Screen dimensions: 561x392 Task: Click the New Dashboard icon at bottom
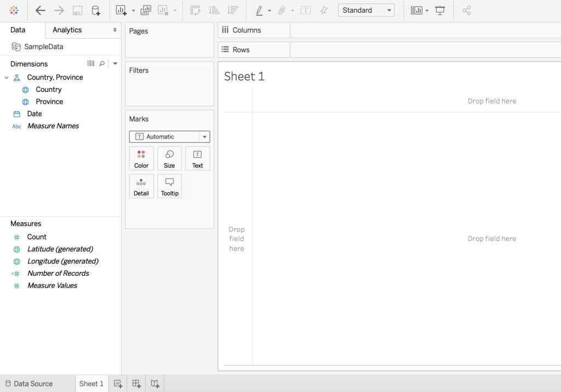tap(136, 384)
